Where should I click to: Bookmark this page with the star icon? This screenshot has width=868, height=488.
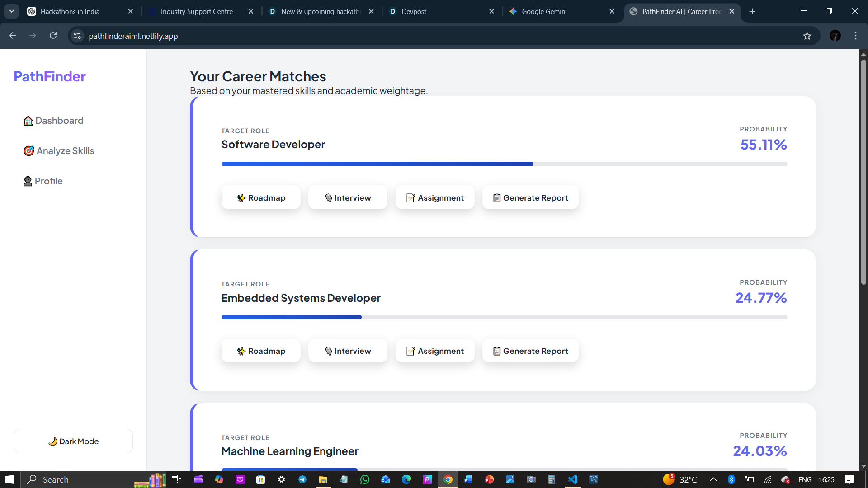(x=807, y=36)
